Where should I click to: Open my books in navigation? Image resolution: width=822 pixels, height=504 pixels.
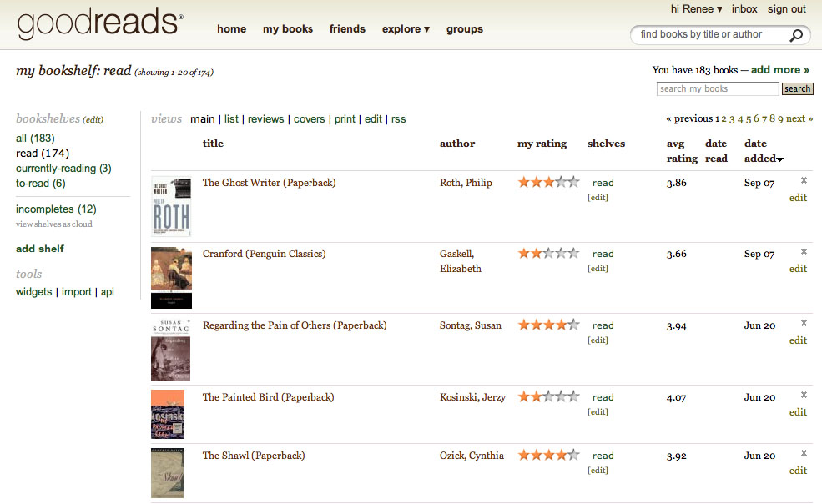pyautogui.click(x=288, y=29)
